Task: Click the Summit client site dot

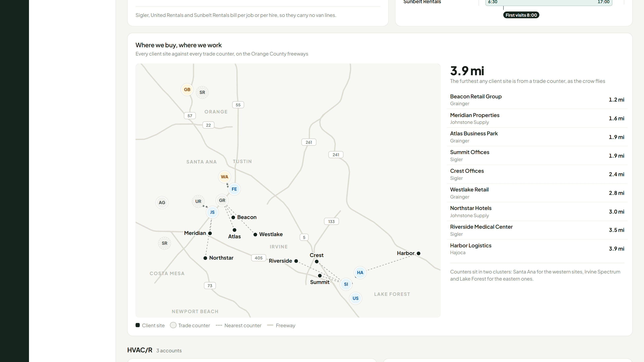Action: [320, 276]
